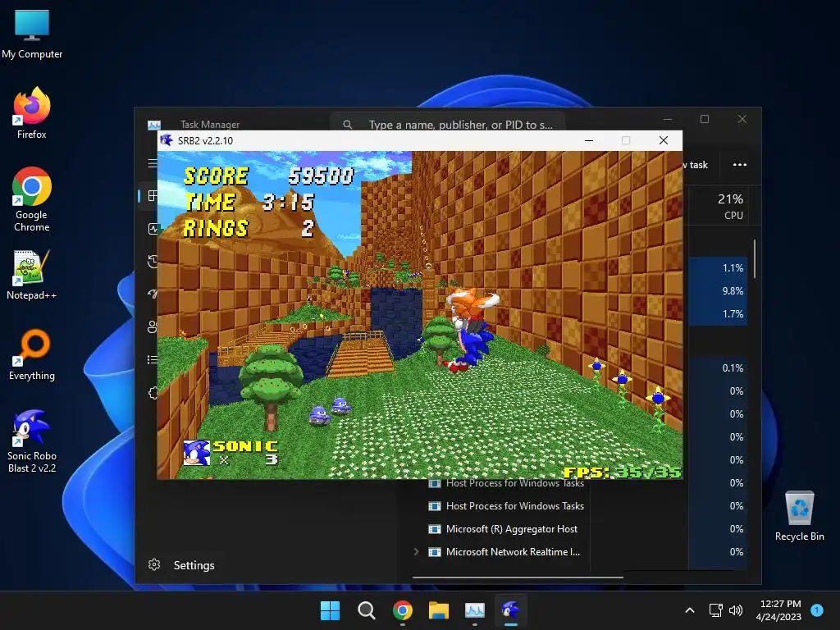Click the 9.8% CPU value
This screenshot has width=840, height=630.
[733, 291]
